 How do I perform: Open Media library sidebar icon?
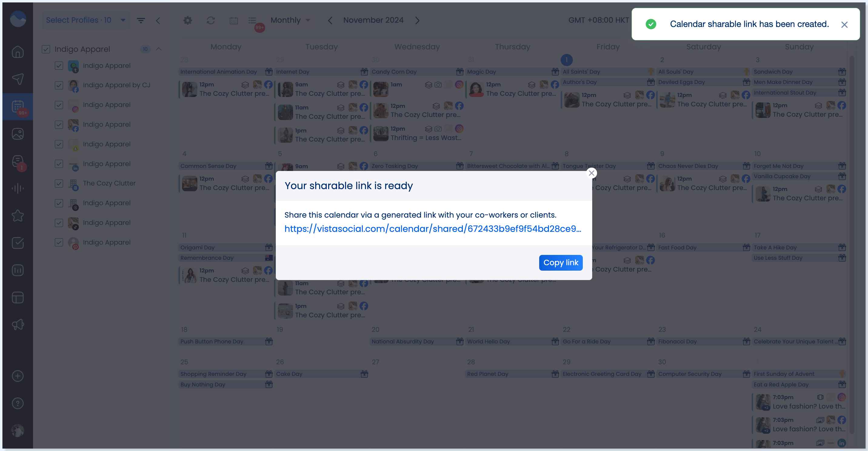(18, 134)
